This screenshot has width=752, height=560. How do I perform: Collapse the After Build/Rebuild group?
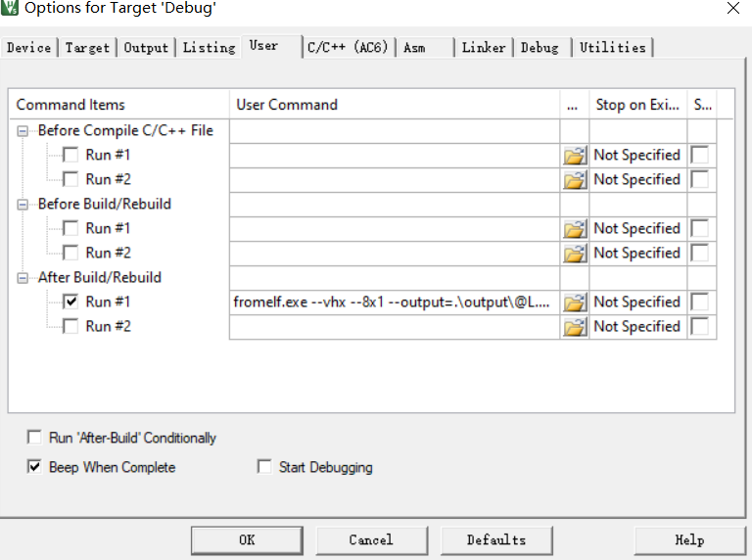tap(23, 277)
